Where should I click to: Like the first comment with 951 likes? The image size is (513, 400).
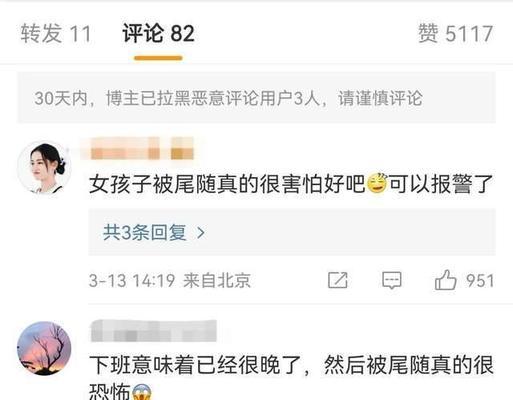(445, 280)
